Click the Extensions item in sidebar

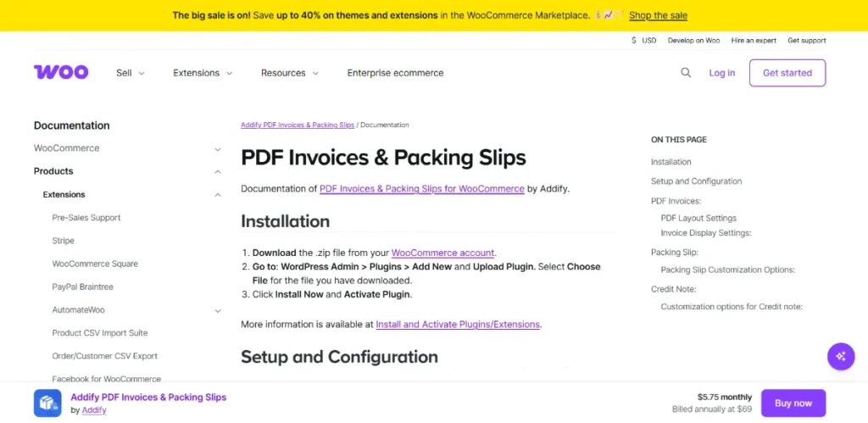pos(64,194)
